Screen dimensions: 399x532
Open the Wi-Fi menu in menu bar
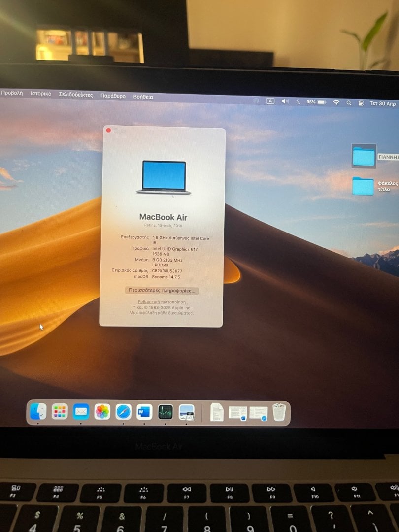click(336, 102)
